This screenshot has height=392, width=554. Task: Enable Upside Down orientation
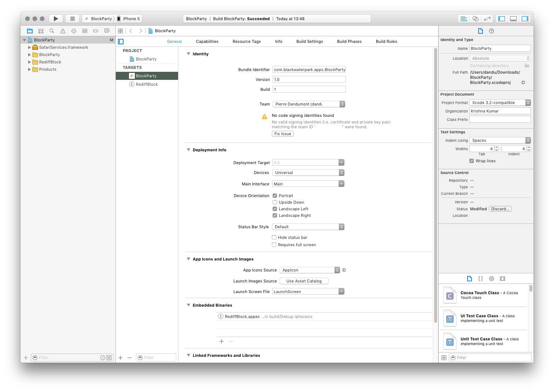coord(275,202)
